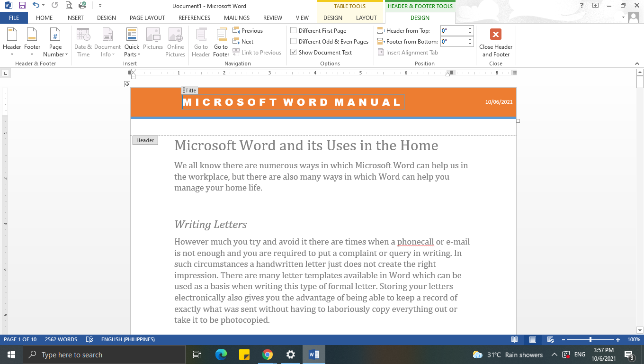Go to Next header section
The width and height of the screenshot is (644, 364).
pos(243,41)
